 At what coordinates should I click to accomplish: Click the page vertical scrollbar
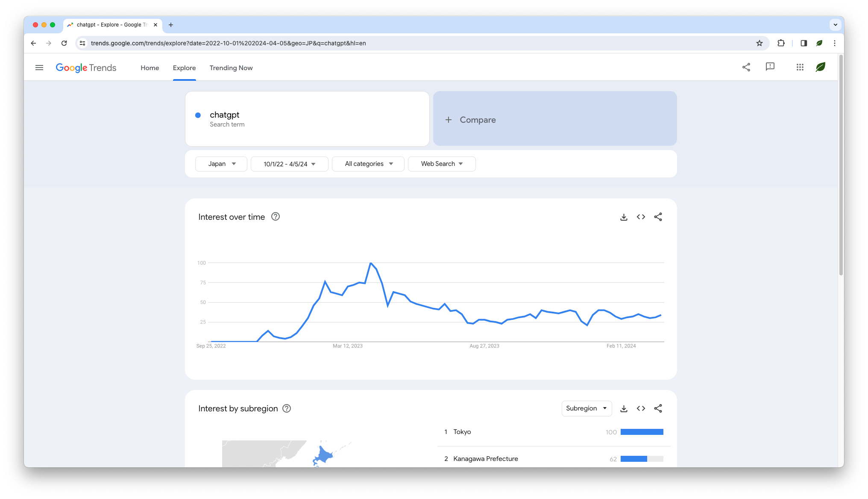[841, 165]
